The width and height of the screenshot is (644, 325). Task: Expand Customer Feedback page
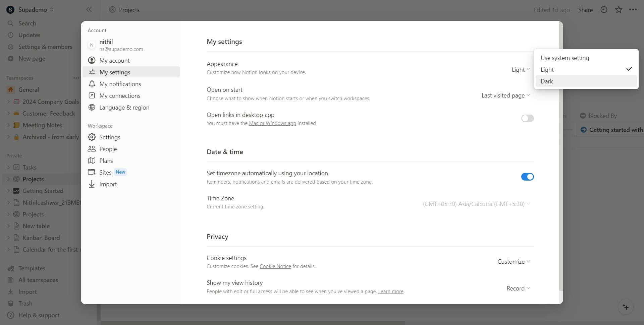tap(8, 114)
